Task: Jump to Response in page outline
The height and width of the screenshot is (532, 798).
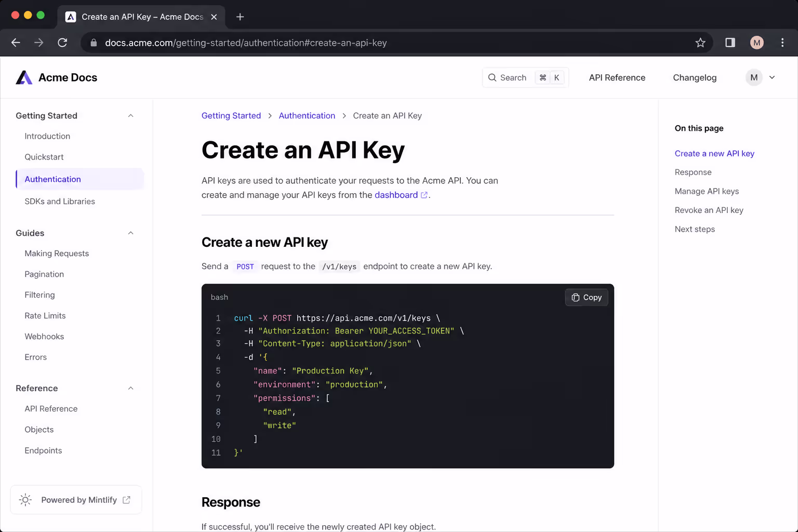Action: [x=693, y=172]
